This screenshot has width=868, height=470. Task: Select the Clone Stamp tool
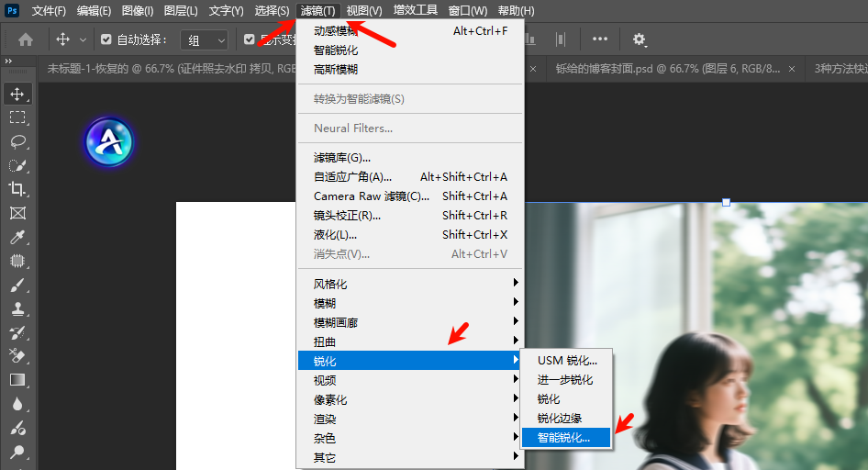click(17, 309)
